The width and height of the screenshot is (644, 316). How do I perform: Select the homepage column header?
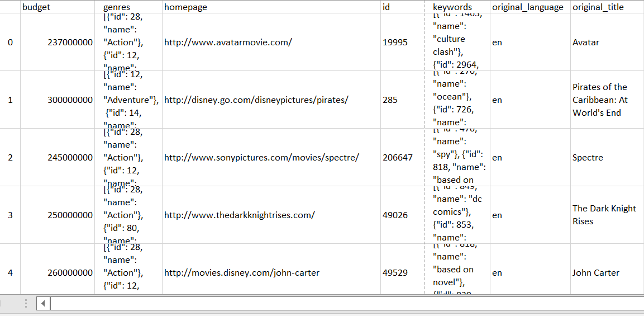click(185, 7)
